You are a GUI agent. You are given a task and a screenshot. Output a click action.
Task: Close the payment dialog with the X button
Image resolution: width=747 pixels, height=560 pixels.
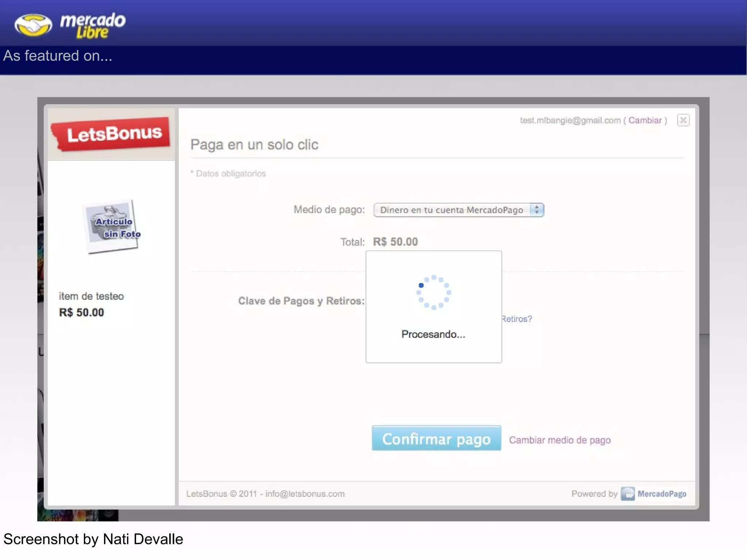[x=683, y=120]
